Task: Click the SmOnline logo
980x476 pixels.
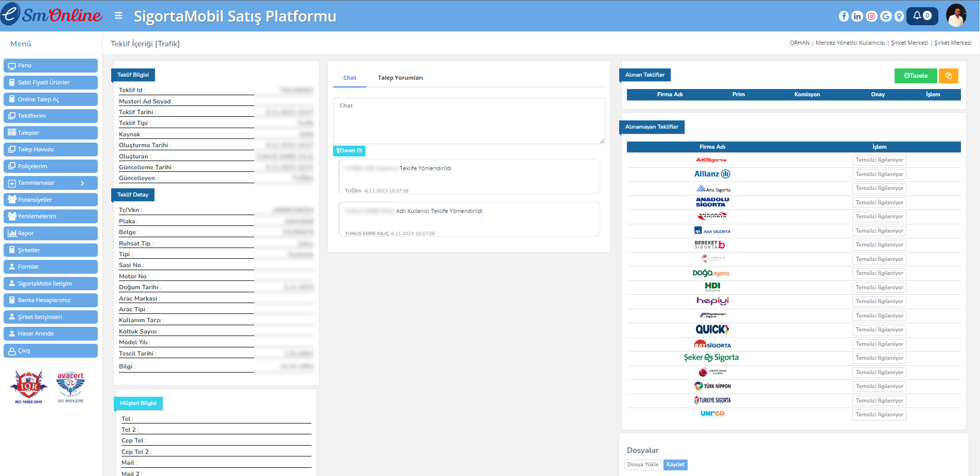Action: [51, 14]
